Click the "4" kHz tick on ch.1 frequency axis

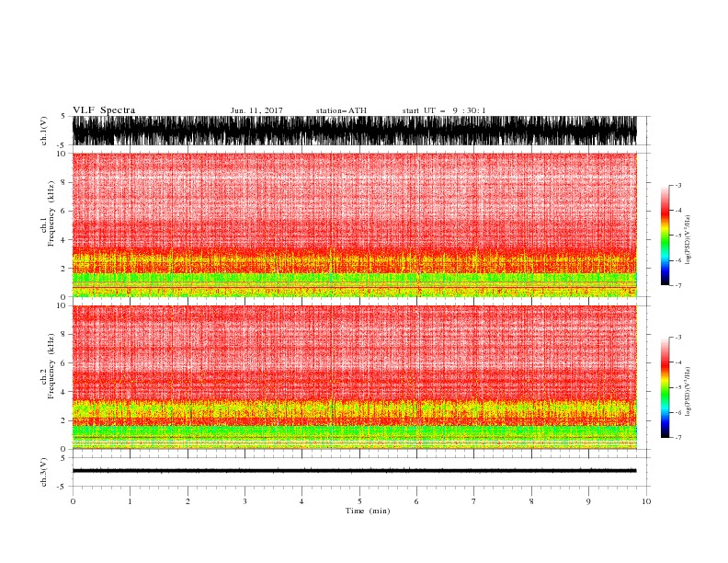pos(63,240)
